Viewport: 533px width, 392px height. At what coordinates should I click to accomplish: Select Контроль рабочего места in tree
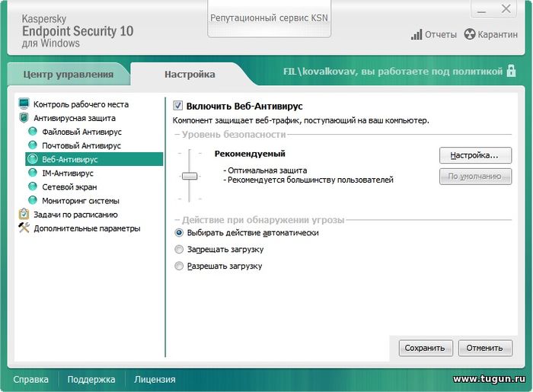pyautogui.click(x=81, y=104)
